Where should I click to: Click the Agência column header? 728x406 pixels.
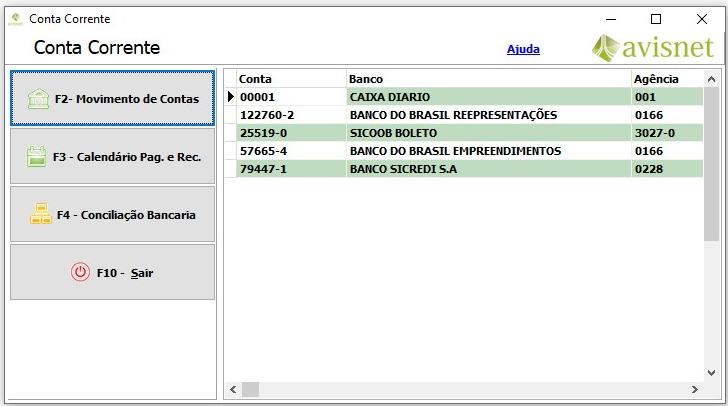[665, 79]
